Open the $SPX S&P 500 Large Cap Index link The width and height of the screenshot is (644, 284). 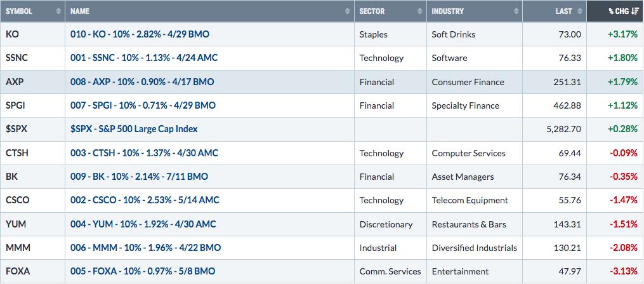(134, 129)
